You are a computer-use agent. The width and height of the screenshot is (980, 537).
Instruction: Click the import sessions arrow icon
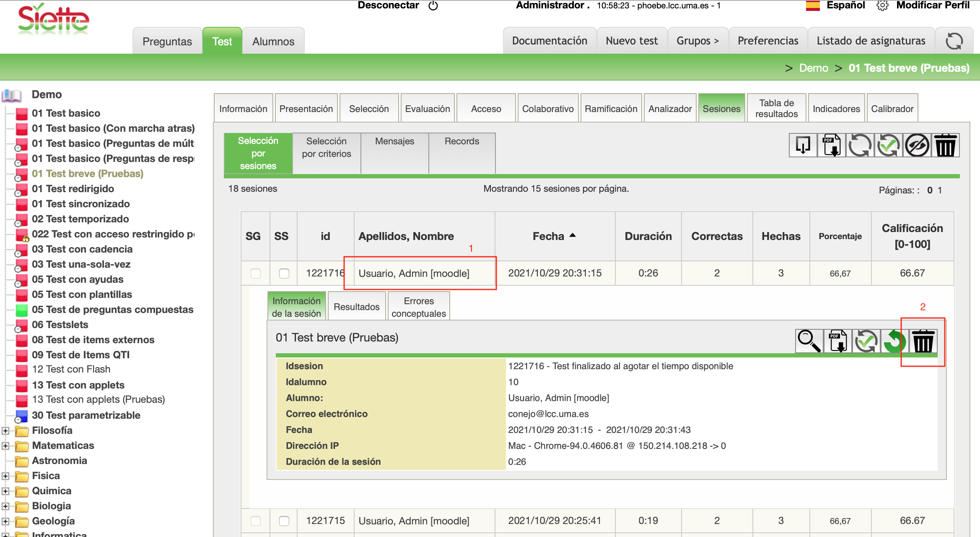(803, 146)
